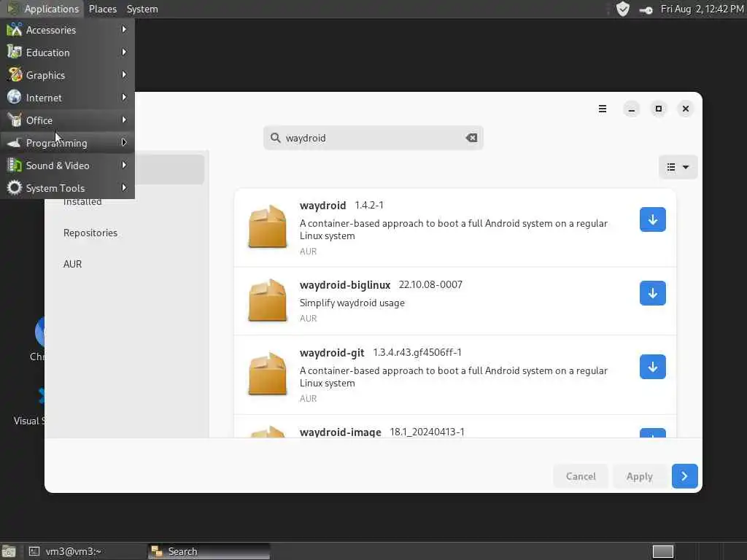Screen dimensions: 747x560
Task: Click the Apply button
Action: pos(639,476)
